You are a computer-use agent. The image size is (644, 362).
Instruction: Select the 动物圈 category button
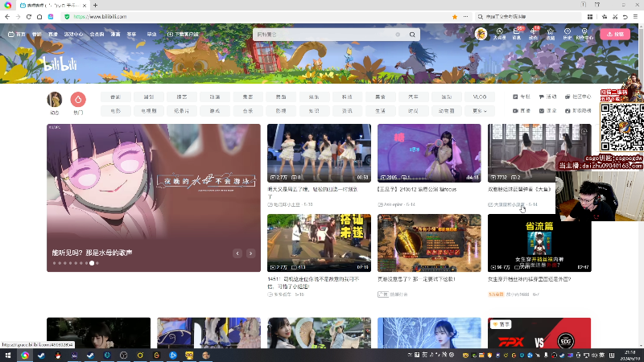point(447,111)
